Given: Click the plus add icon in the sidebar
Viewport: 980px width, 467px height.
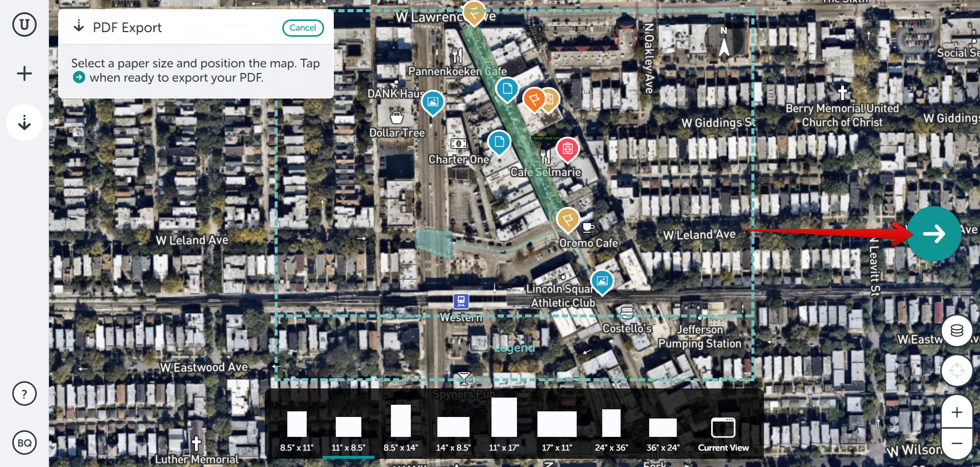Looking at the screenshot, I should click(x=24, y=73).
